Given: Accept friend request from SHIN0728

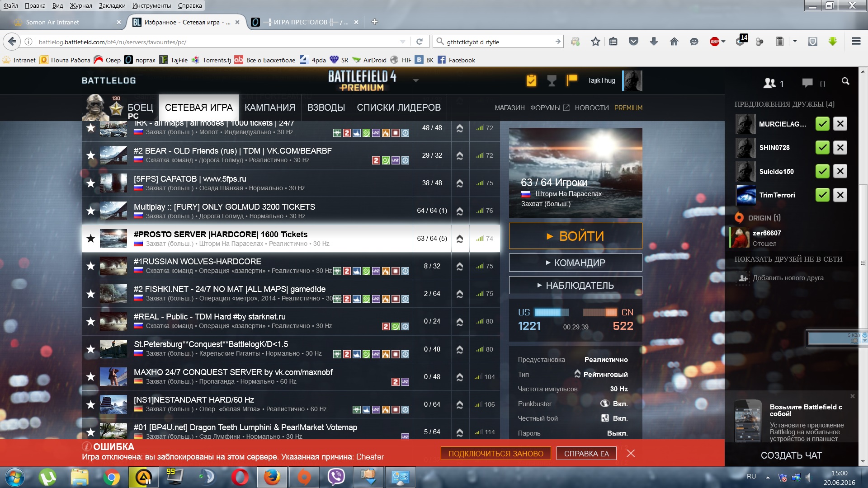Looking at the screenshot, I should pyautogui.click(x=822, y=148).
